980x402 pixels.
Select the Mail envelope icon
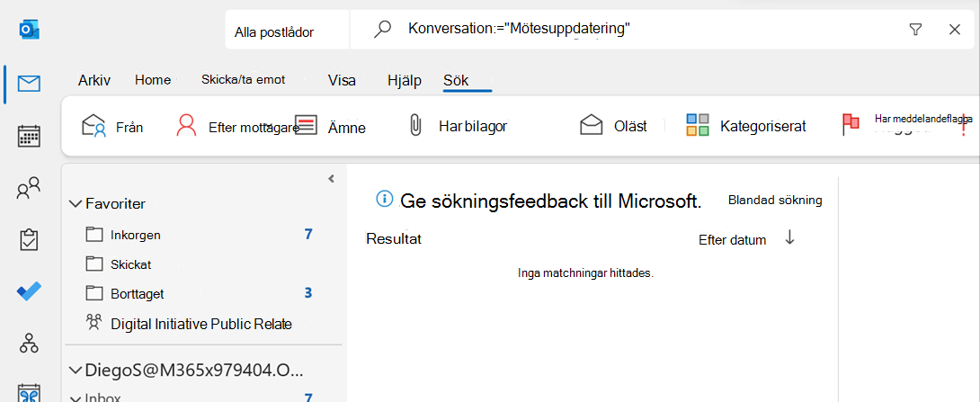point(29,83)
